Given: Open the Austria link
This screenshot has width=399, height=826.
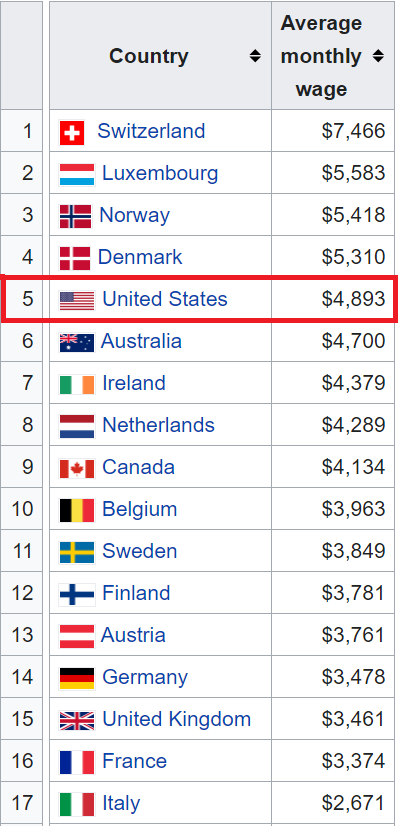Looking at the screenshot, I should pos(133,635).
